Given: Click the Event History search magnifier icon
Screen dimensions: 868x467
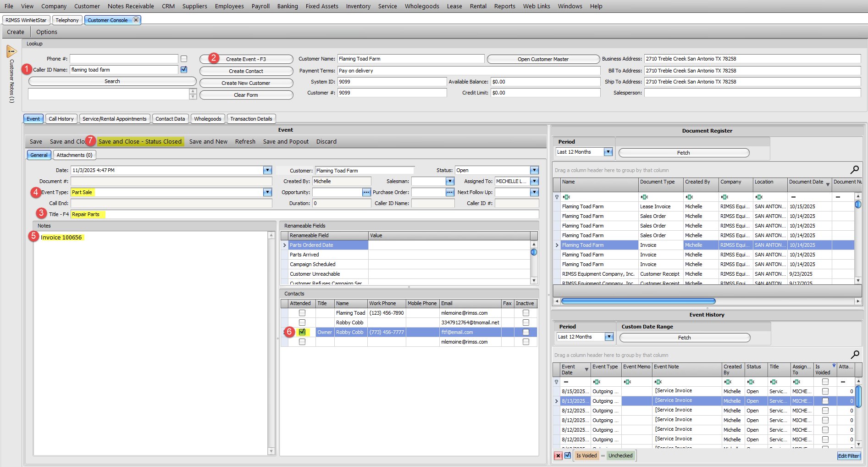Looking at the screenshot, I should click(855, 355).
